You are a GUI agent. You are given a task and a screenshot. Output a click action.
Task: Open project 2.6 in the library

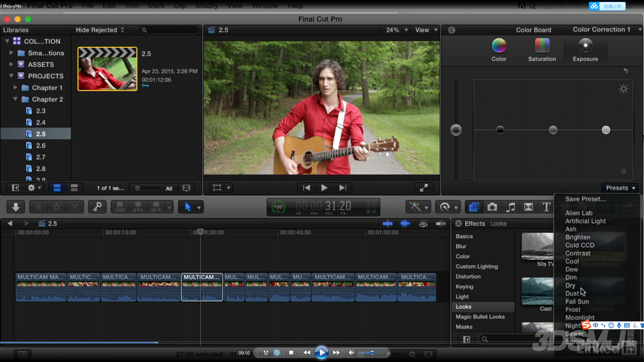41,146
